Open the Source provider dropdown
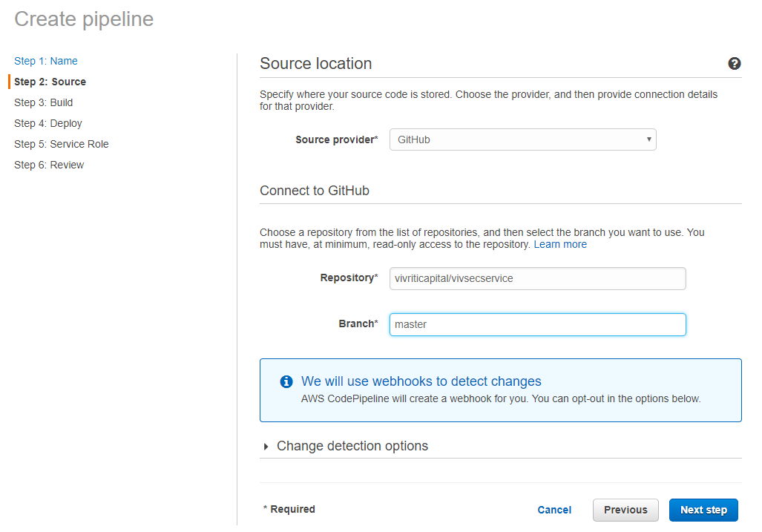The image size is (762, 532). pyautogui.click(x=522, y=139)
